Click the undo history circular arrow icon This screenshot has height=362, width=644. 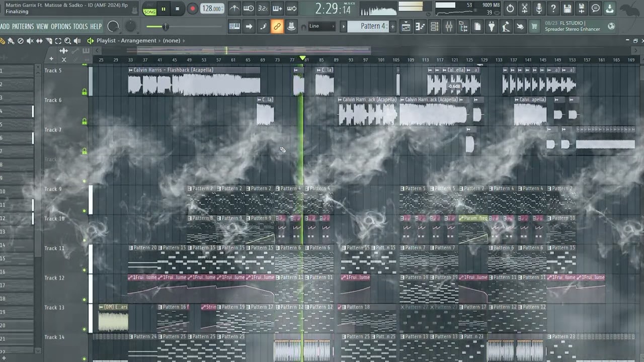[x=510, y=9]
